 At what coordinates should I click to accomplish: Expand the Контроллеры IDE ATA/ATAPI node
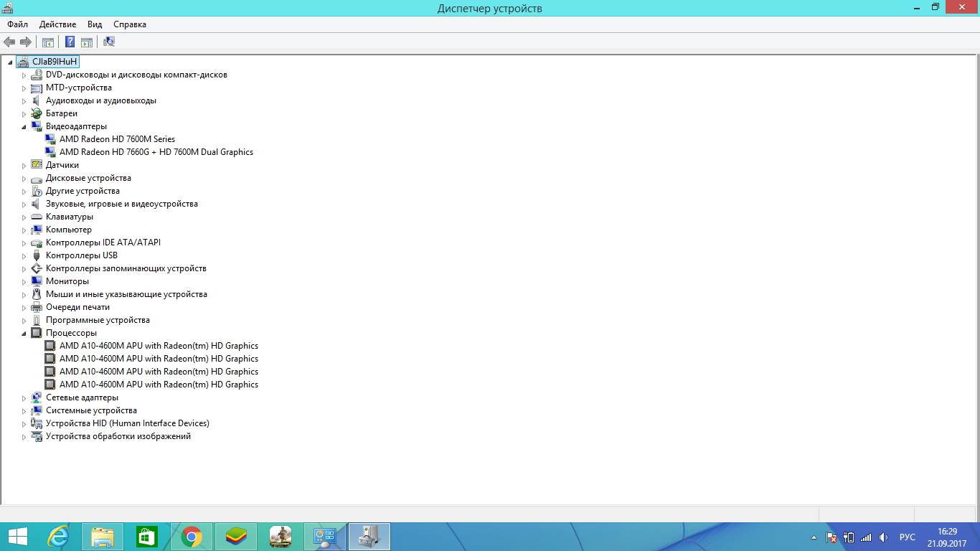tap(24, 243)
